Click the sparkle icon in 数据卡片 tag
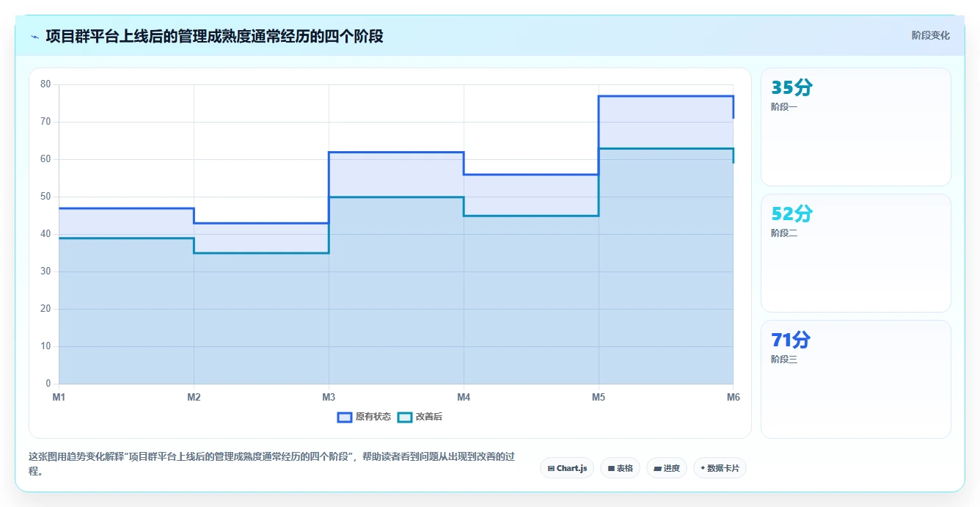 [703, 468]
